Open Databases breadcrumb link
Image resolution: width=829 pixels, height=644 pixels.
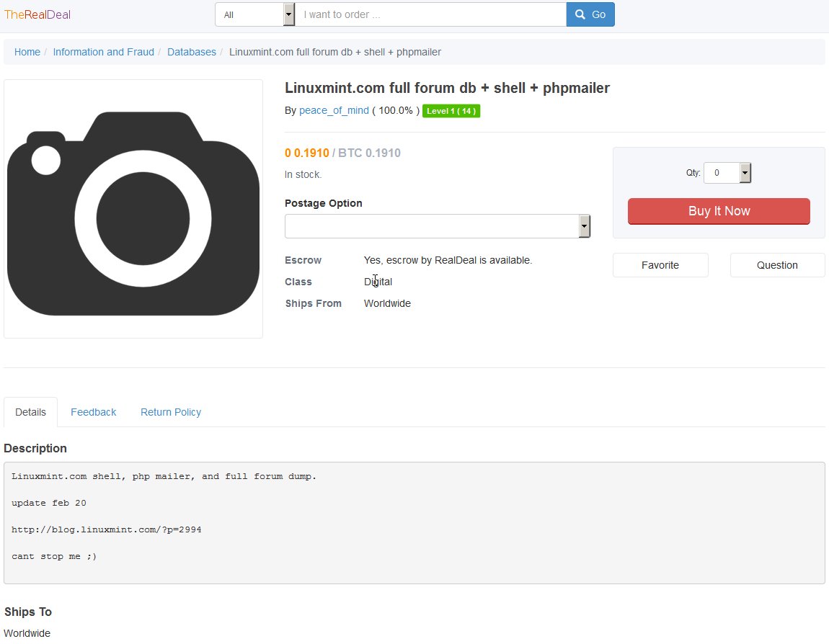click(191, 52)
